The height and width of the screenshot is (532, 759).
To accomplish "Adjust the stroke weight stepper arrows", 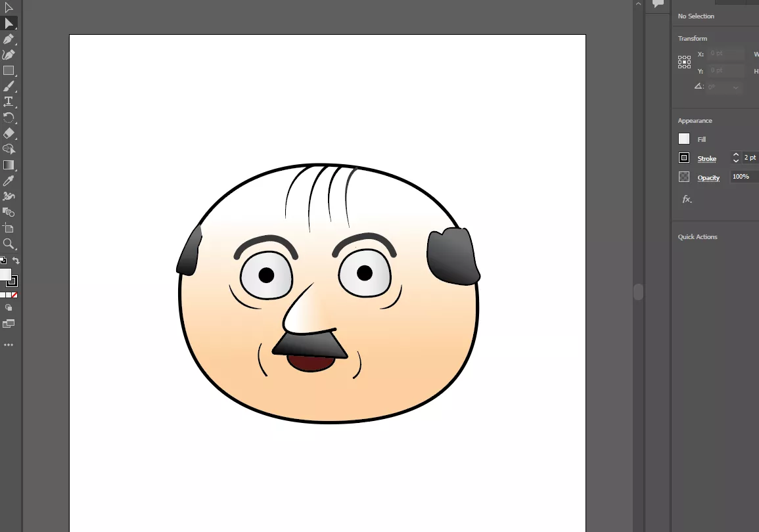I will click(736, 158).
